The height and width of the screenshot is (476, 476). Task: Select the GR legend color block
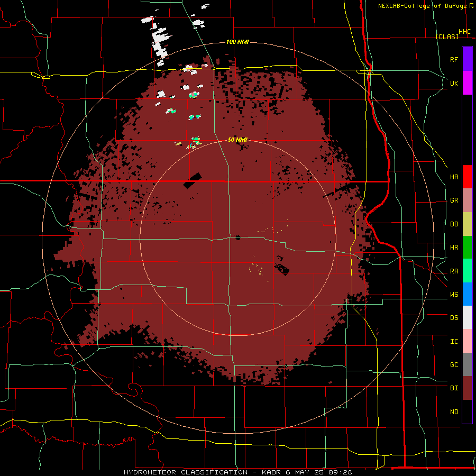coord(467,200)
